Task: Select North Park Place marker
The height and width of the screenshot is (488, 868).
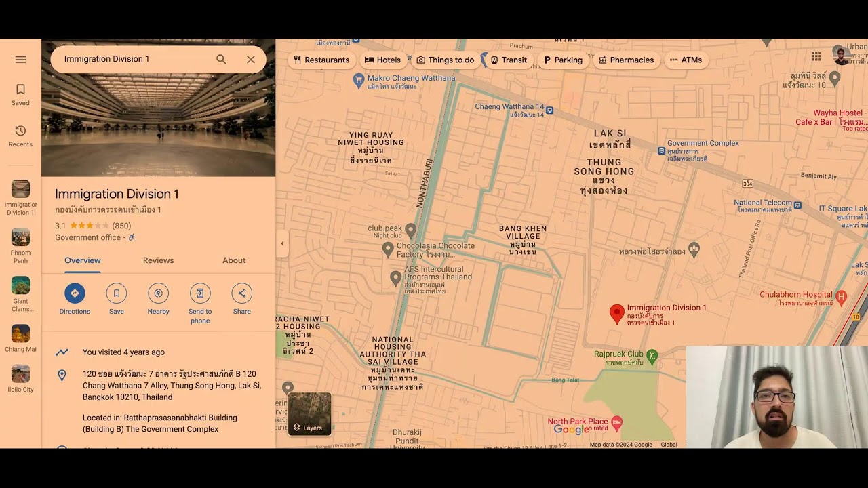Action: click(616, 424)
